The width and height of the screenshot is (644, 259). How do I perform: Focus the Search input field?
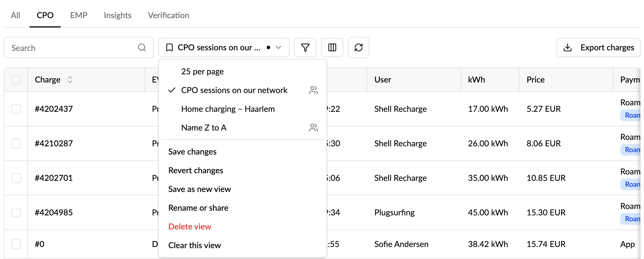click(x=73, y=48)
